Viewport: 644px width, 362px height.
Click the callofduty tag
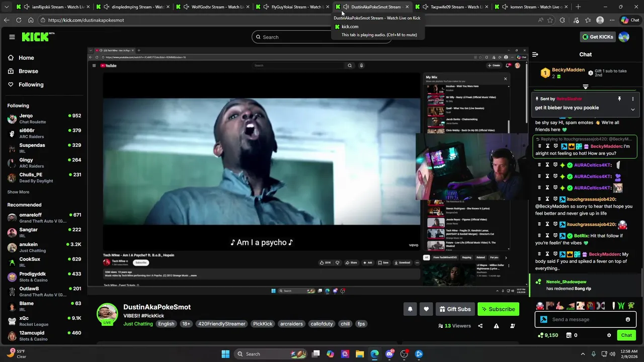click(321, 324)
